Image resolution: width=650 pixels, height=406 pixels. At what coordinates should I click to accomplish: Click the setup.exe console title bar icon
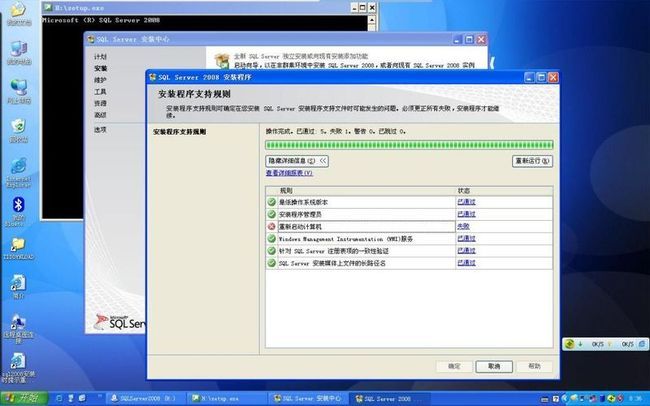pyautogui.click(x=49, y=7)
